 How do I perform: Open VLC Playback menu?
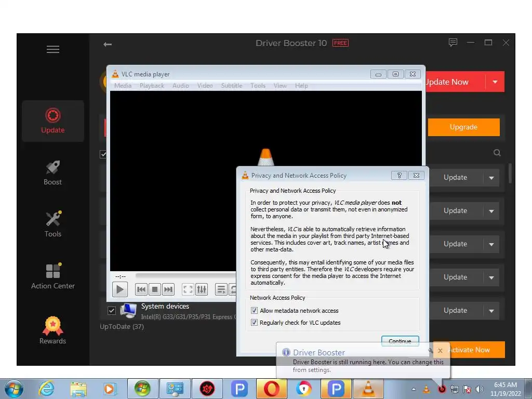point(152,86)
